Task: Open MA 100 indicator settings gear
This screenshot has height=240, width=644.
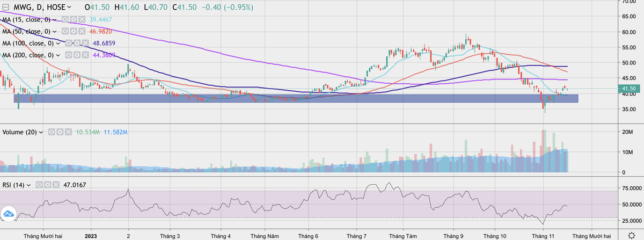Action: [77, 43]
